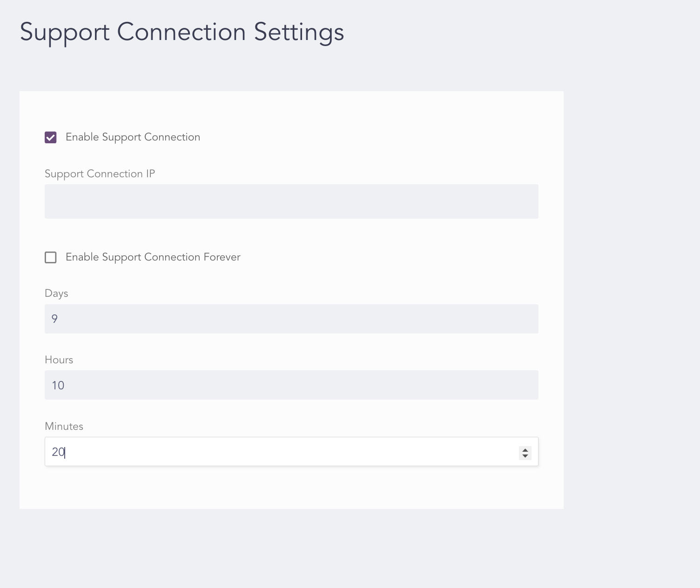Check the Enable Support Connection Forever checkbox
Screen dimensions: 700x588
[x=51, y=257]
